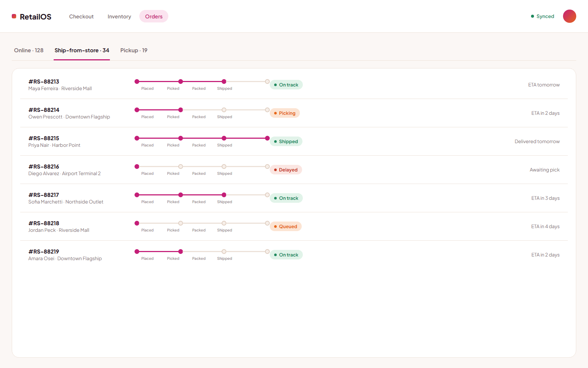Click 'Maya Ferreira · Riverside Mall'
This screenshot has height=368, width=588.
point(60,89)
